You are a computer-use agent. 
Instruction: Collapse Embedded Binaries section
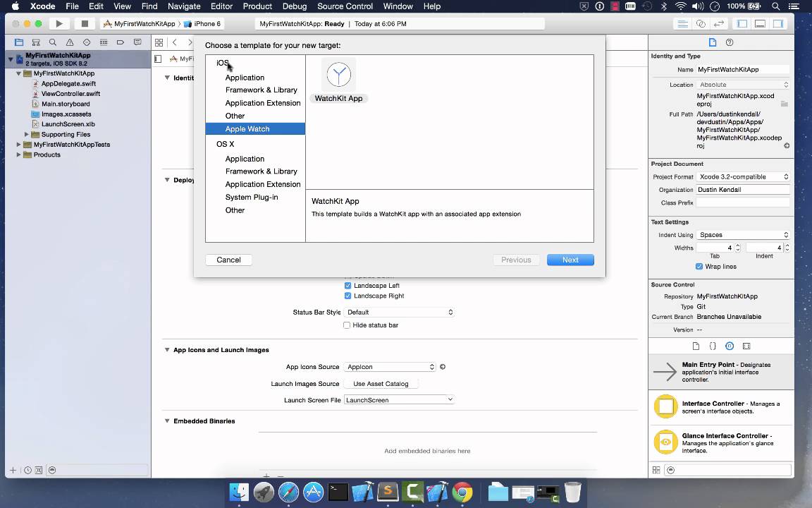click(167, 421)
